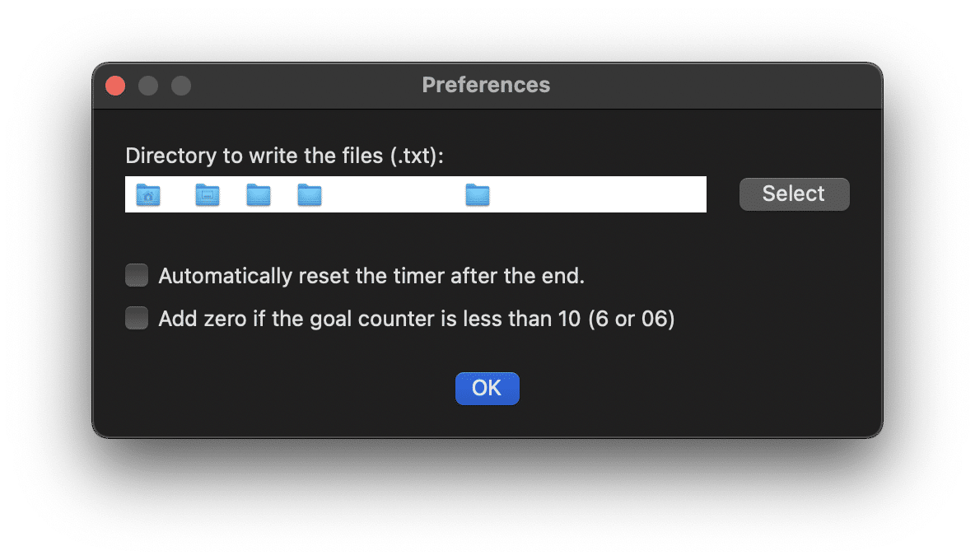975x560 pixels.
Task: Confirm preferences with the OK button
Action: (x=487, y=388)
